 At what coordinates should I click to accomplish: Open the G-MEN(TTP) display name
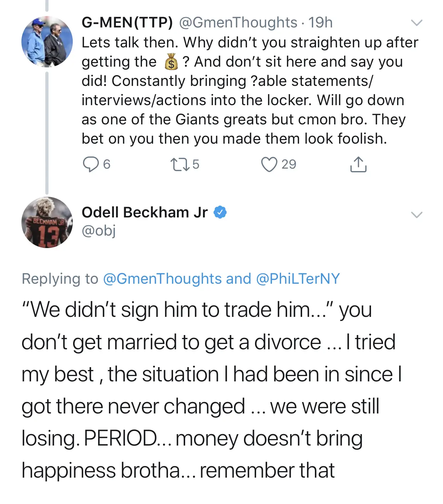127,22
